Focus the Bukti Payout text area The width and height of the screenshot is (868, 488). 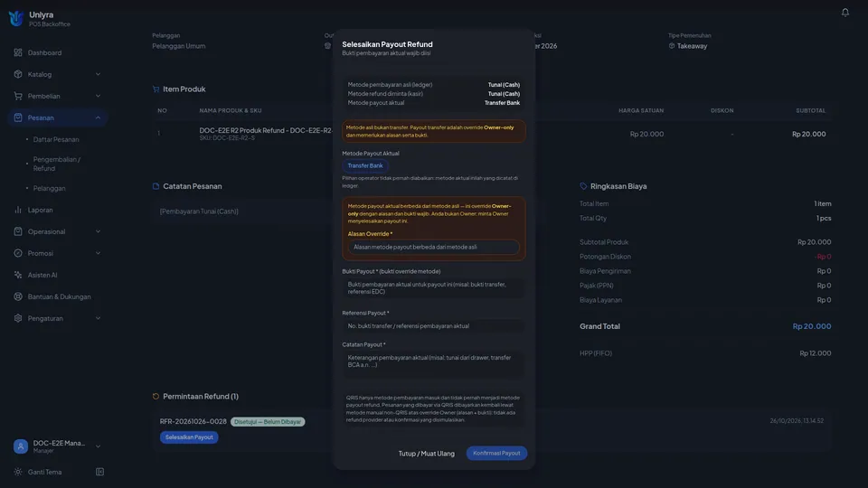point(433,287)
